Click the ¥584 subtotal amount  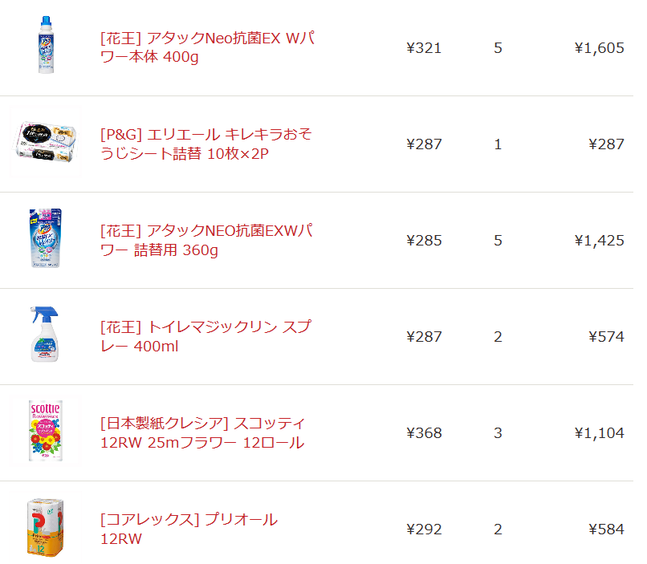(606, 529)
